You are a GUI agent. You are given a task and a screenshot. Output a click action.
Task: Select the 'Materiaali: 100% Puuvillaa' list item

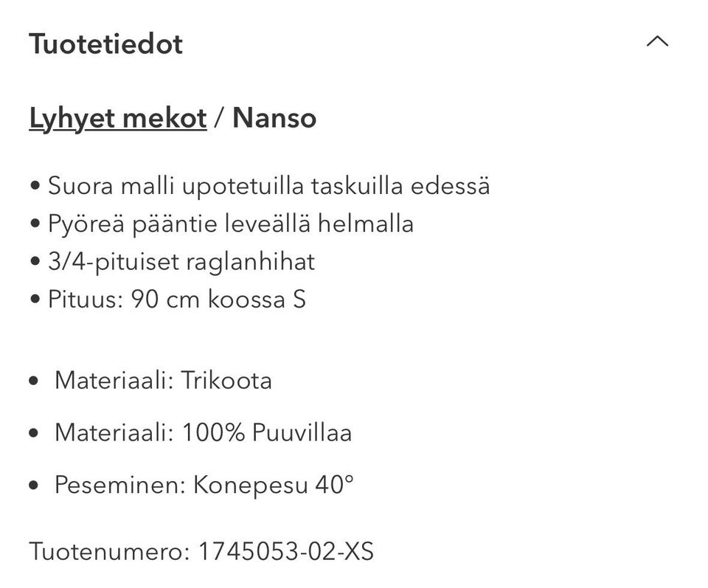[203, 432]
